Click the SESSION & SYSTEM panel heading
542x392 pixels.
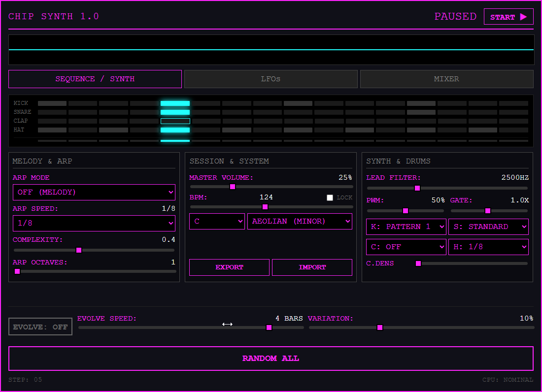click(x=229, y=162)
